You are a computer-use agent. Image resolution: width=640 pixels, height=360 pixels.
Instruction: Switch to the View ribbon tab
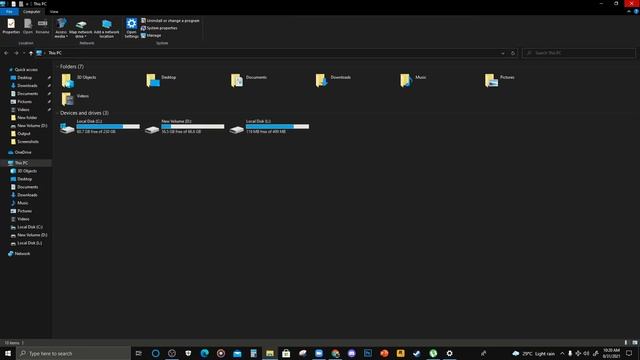coord(54,12)
